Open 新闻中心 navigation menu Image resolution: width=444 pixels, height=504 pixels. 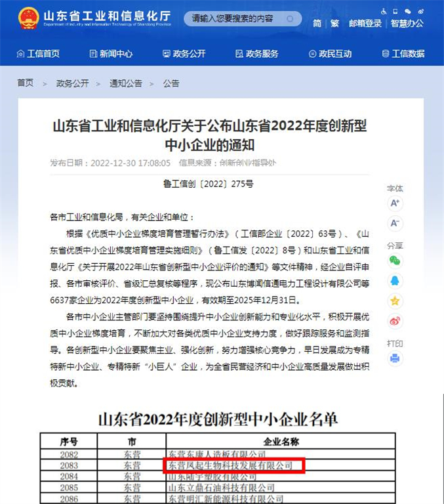coord(111,54)
